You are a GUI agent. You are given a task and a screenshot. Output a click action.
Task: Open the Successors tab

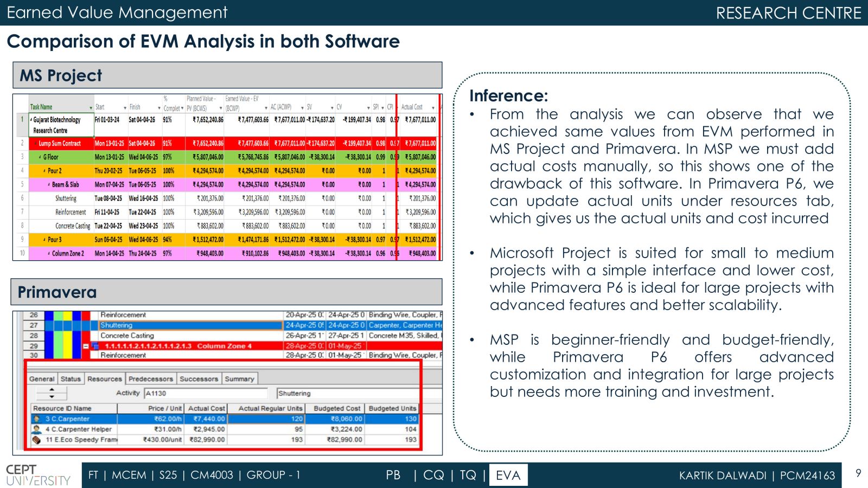199,378
